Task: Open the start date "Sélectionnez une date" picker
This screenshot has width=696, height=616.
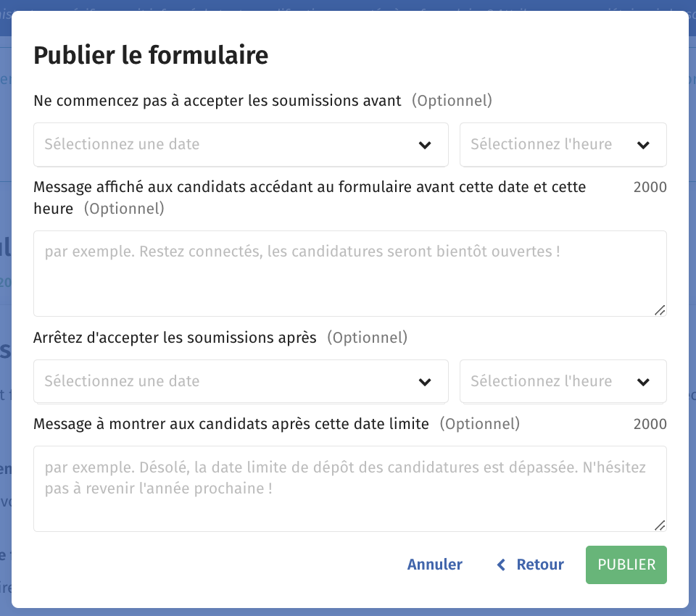Action: point(217,145)
